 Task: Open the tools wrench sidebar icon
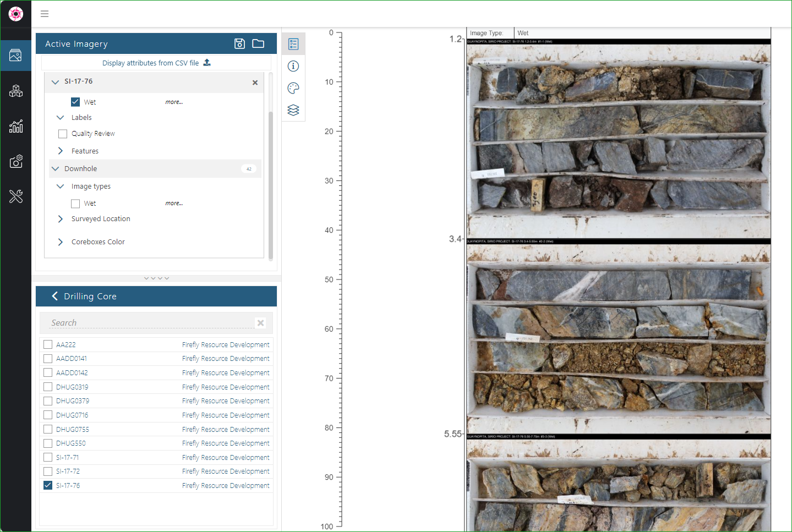pyautogui.click(x=15, y=196)
